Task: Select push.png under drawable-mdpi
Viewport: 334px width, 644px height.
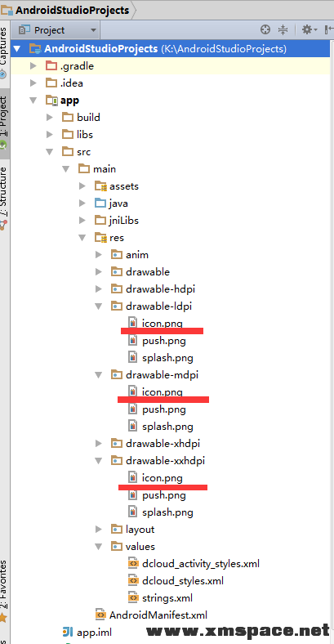Action: tap(164, 409)
